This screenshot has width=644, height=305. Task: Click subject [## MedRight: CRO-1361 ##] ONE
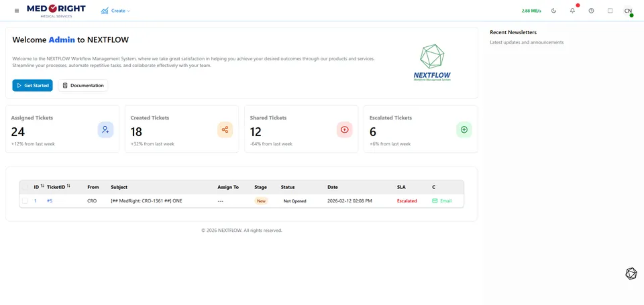146,200
